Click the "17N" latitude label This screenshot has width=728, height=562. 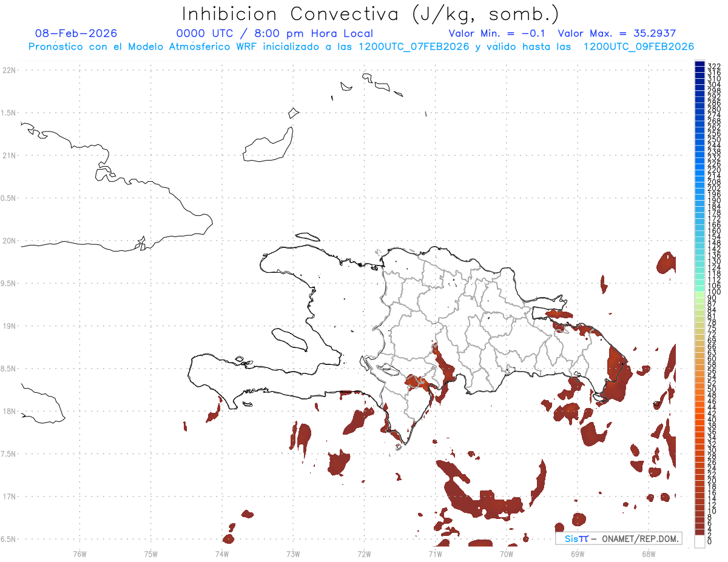(x=9, y=496)
